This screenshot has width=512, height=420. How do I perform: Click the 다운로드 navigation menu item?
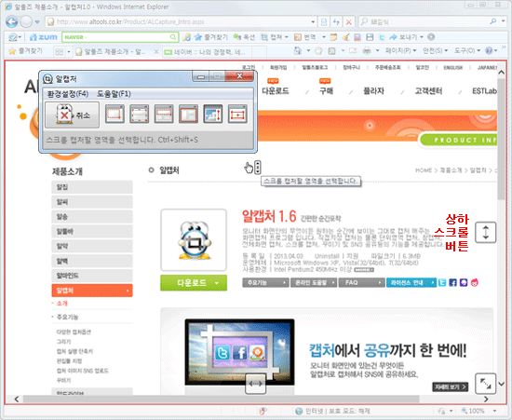275,90
